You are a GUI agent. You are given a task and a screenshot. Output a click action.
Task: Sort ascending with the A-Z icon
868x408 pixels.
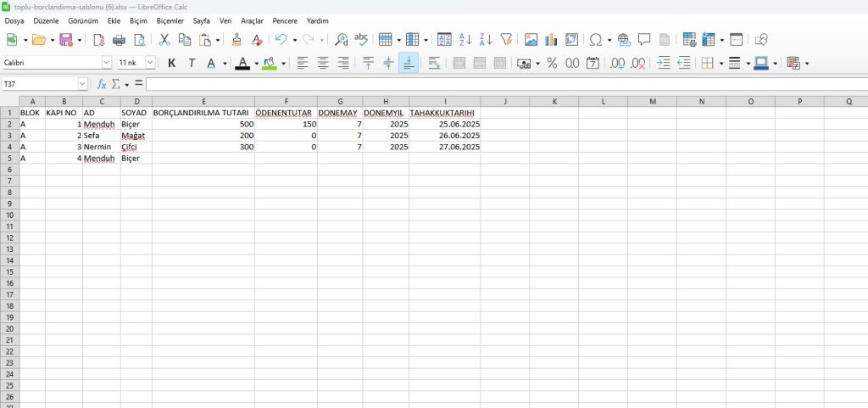click(x=465, y=39)
